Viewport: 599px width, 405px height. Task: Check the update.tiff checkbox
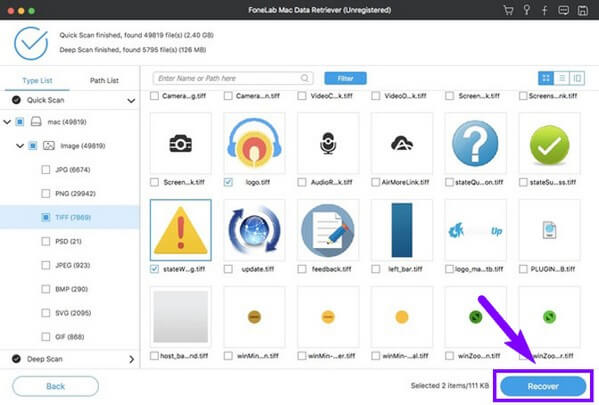228,269
